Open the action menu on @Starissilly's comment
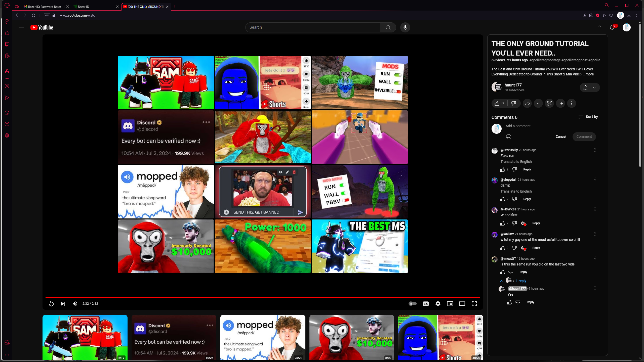Viewport: 644px width, 362px height. [x=595, y=150]
